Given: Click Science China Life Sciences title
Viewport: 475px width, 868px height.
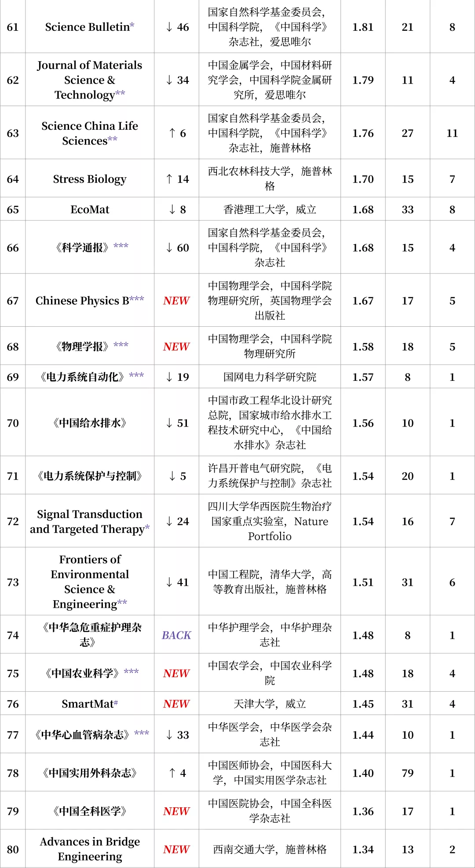Looking at the screenshot, I should pyautogui.click(x=89, y=133).
